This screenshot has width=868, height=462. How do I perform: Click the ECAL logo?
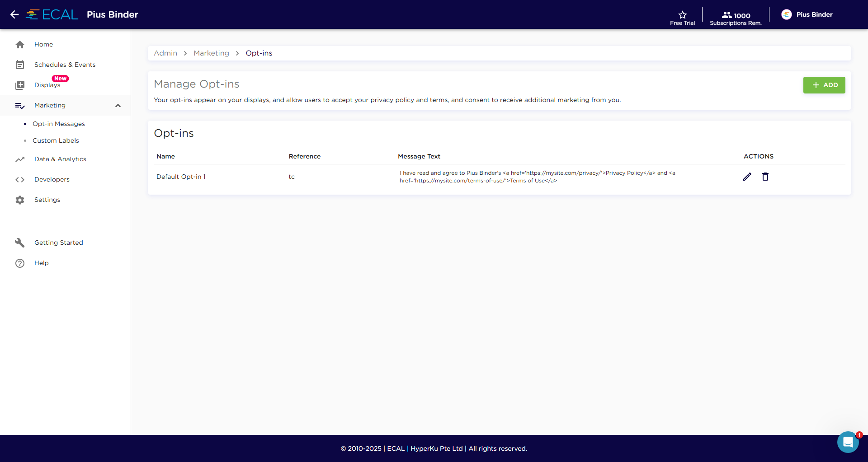click(52, 14)
